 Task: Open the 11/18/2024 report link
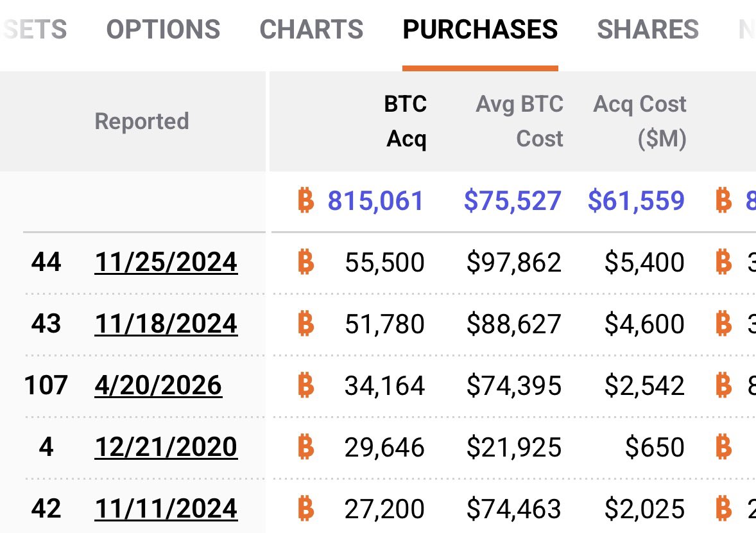point(166,324)
